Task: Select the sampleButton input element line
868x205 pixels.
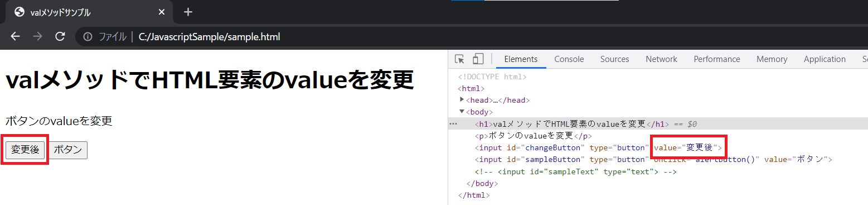Action: click(x=653, y=160)
